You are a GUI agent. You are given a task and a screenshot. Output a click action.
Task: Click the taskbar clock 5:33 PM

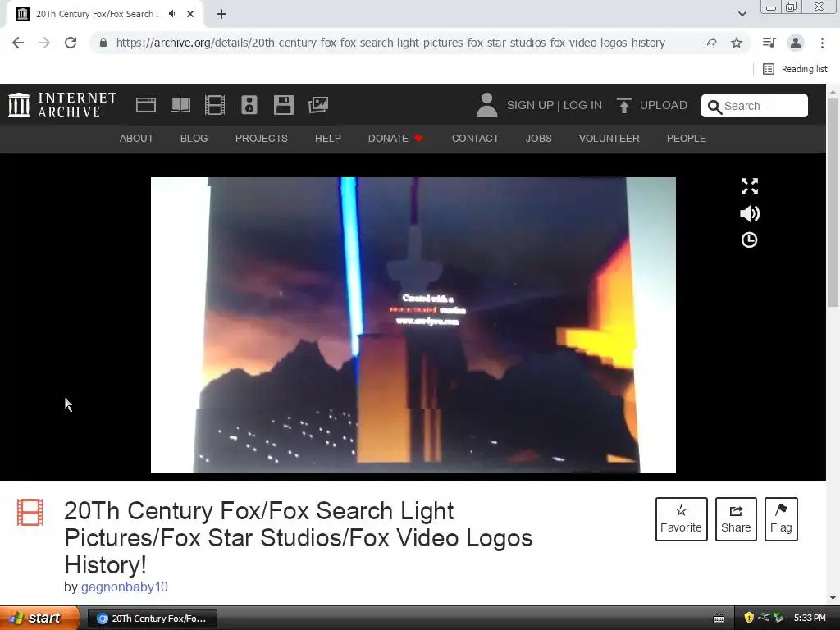tap(810, 619)
